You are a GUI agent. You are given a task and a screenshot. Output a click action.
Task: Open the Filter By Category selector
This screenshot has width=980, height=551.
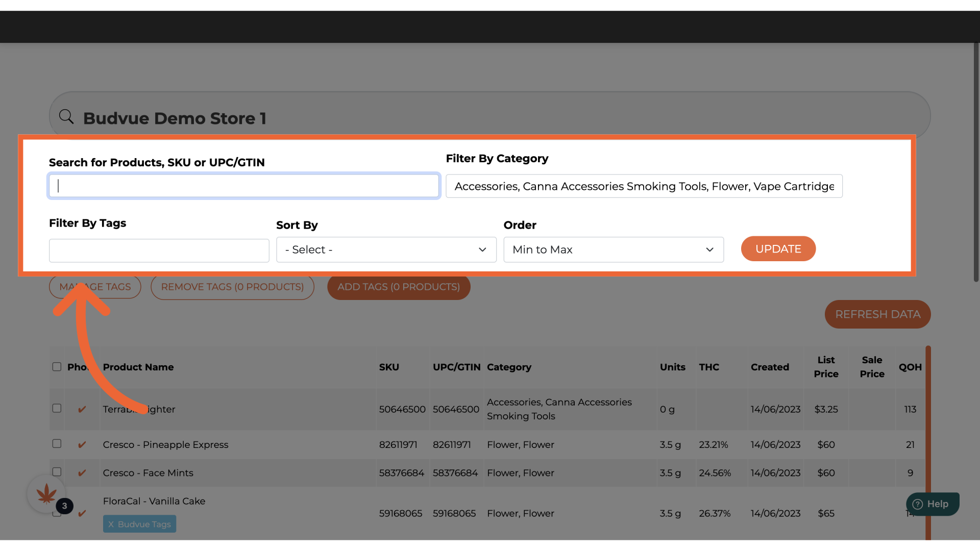click(x=644, y=186)
